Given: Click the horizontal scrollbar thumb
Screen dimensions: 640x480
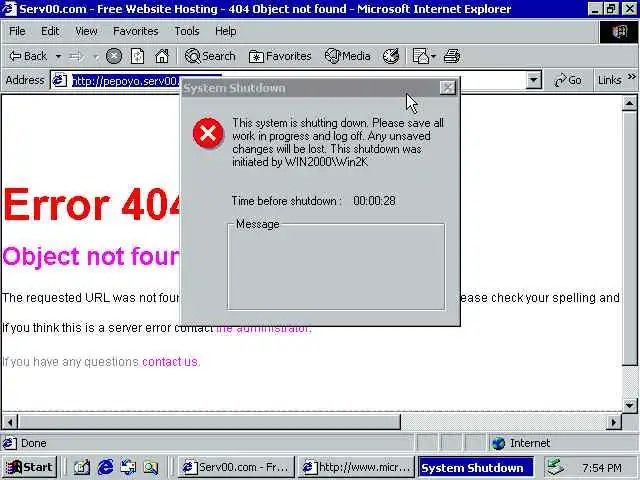Looking at the screenshot, I should click(209, 422).
